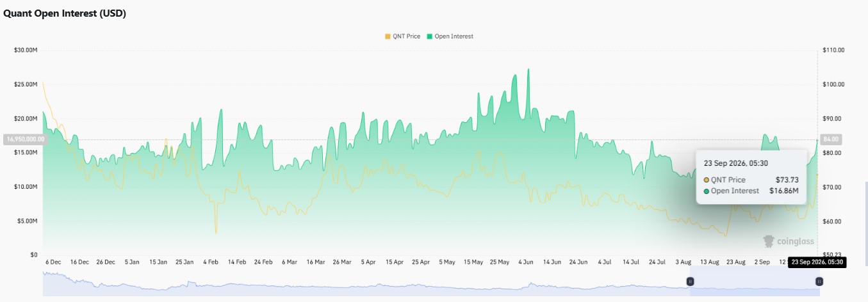Click the 15 May date label
The image size is (868, 302).
coord(473,262)
